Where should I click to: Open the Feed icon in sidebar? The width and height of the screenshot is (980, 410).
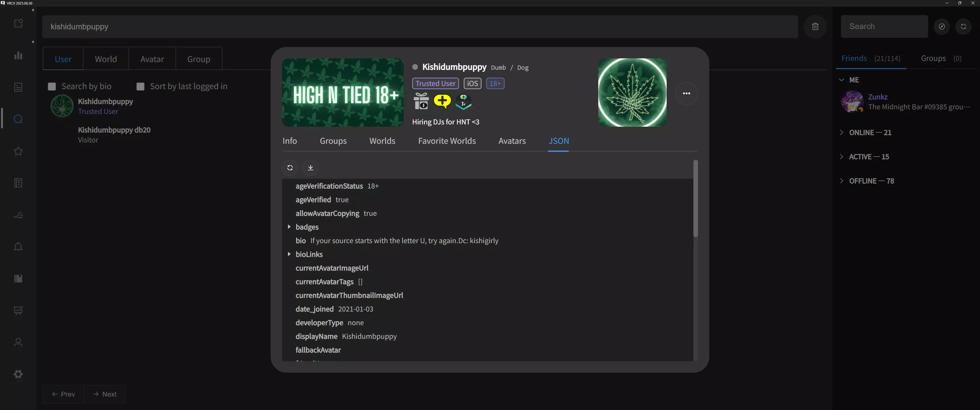coord(18,24)
